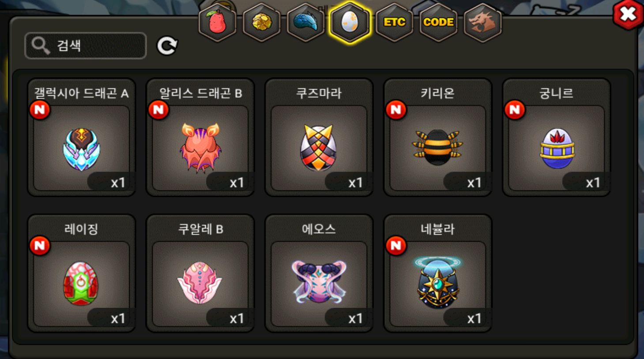Select the 네뷸라 star egg
The width and height of the screenshot is (644, 359).
click(437, 273)
